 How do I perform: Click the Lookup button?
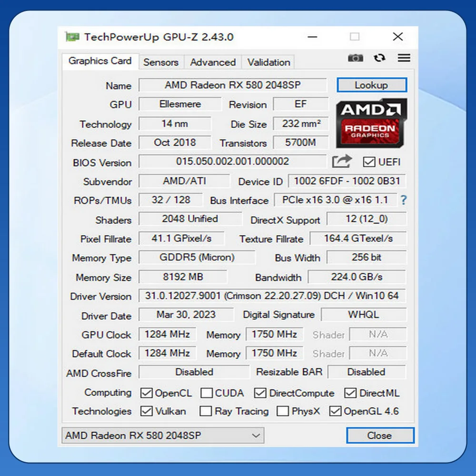point(372,85)
